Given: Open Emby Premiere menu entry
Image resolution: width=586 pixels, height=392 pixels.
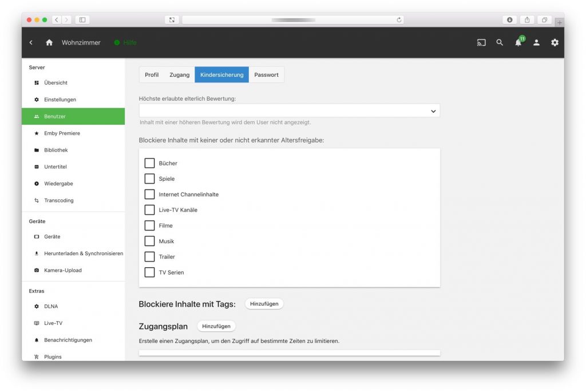Looking at the screenshot, I should pyautogui.click(x=73, y=133).
